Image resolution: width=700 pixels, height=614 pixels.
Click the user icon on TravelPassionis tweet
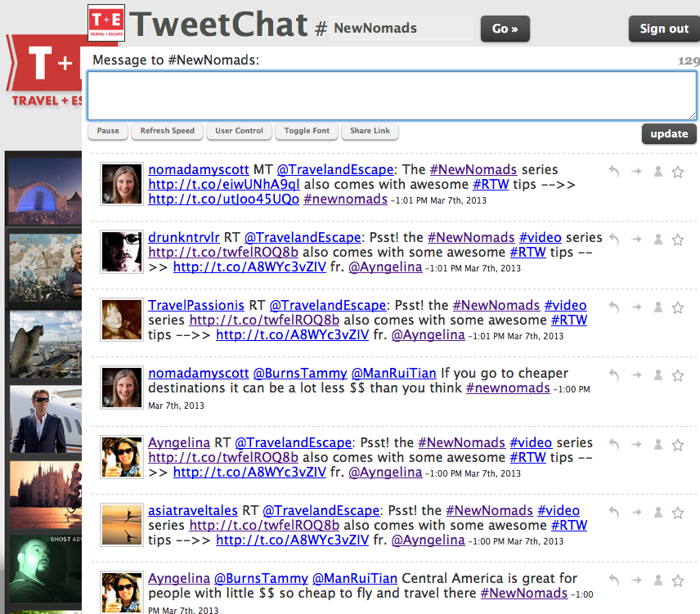(657, 307)
